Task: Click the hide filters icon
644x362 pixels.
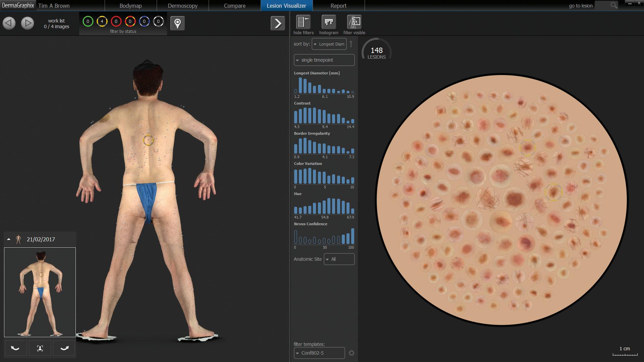Action: (303, 22)
